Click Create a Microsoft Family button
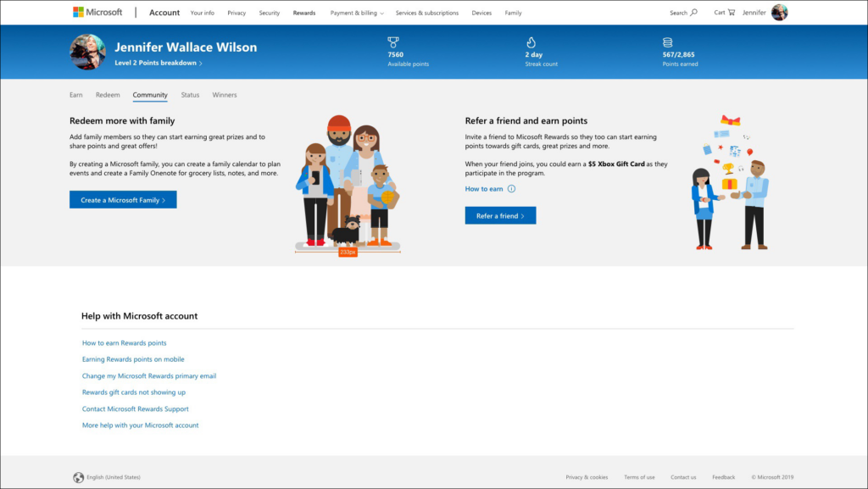 [123, 200]
